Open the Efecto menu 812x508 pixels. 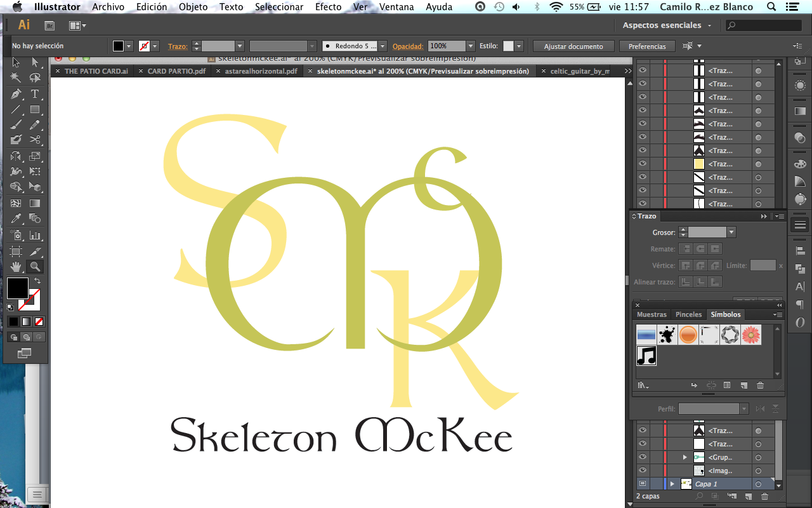[327, 7]
